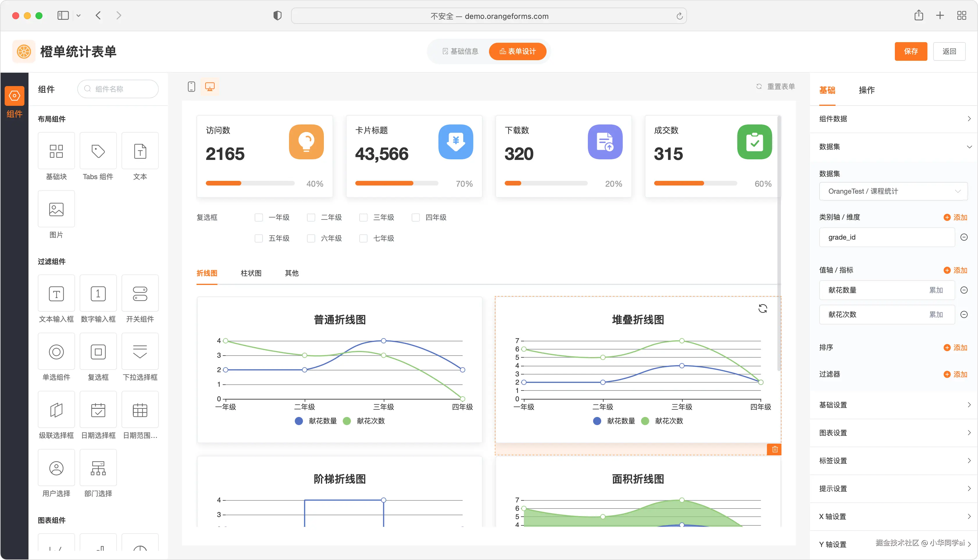978x560 pixels.
Task: Click the 卡片标题 70% progress bar
Action: (397, 183)
